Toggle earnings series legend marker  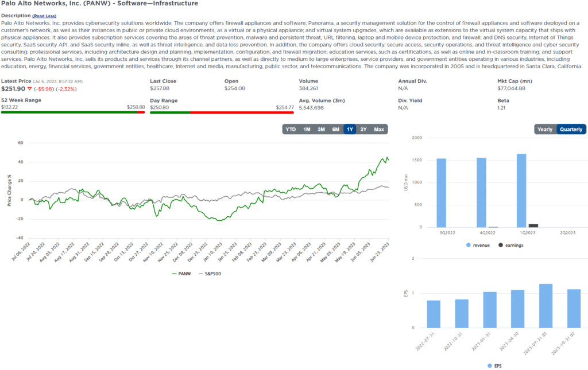point(501,246)
